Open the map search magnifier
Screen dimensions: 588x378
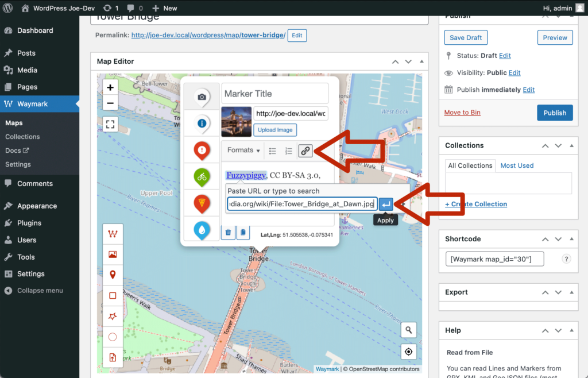[x=408, y=330]
